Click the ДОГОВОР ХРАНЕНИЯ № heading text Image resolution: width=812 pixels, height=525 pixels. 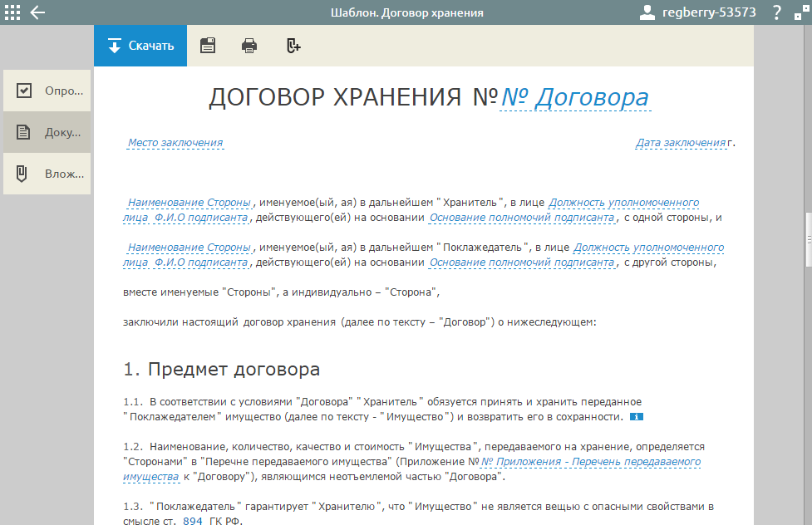[352, 97]
